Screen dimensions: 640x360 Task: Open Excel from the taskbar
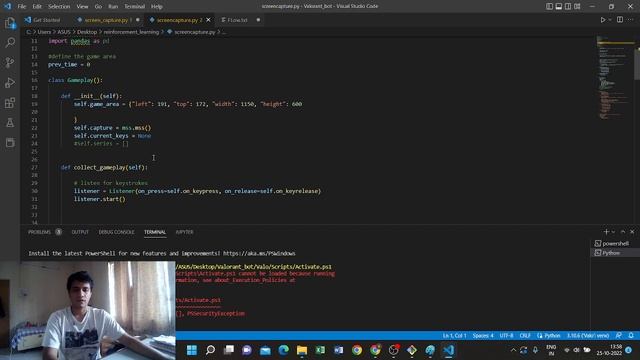click(x=320, y=350)
